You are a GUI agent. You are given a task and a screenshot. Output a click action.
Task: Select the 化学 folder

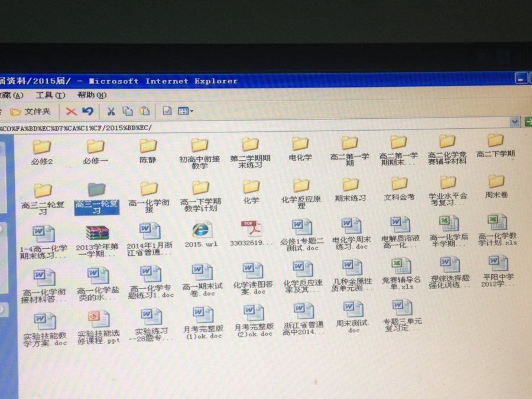[x=251, y=192]
